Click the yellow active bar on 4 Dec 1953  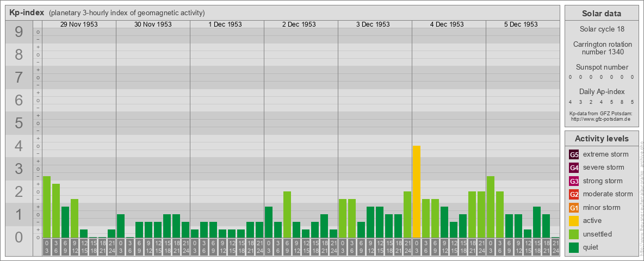[x=417, y=191]
